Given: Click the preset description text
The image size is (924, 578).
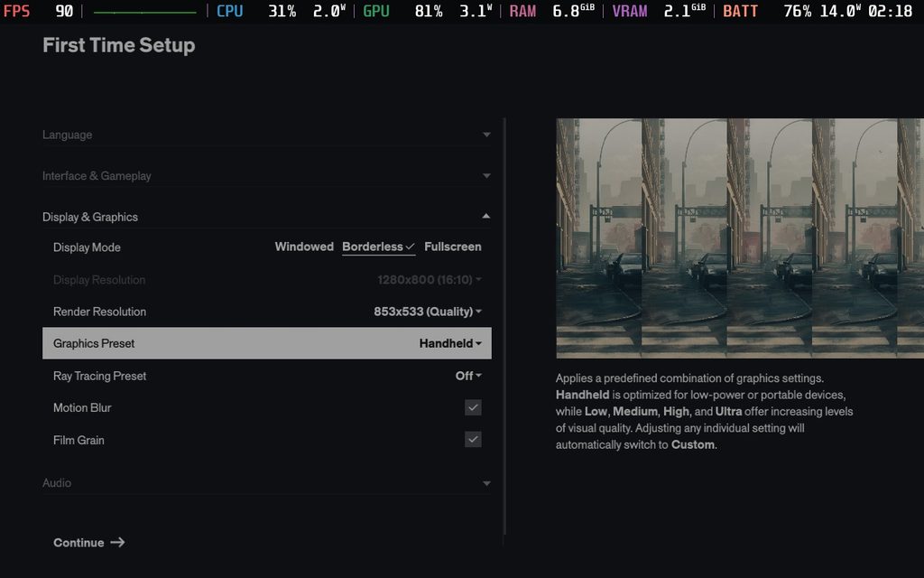Looking at the screenshot, I should pos(704,411).
